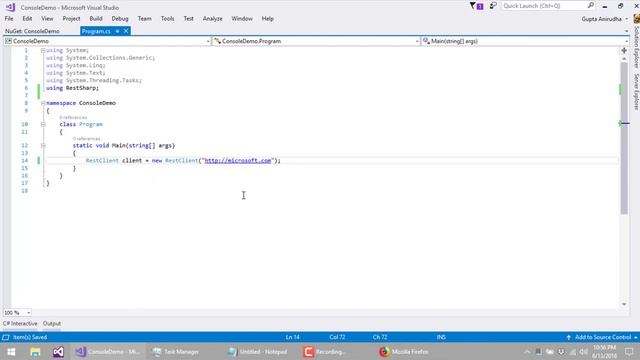Switch to ConsoleDemo taskbar window
Screen dimensions: 640x360
[109, 352]
